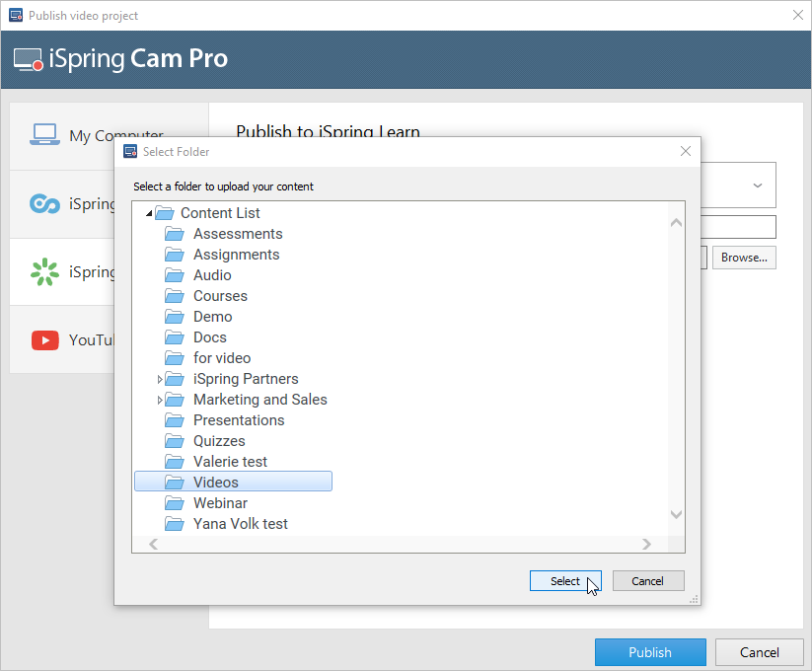Pick the Yana Volk test folder

(x=241, y=524)
